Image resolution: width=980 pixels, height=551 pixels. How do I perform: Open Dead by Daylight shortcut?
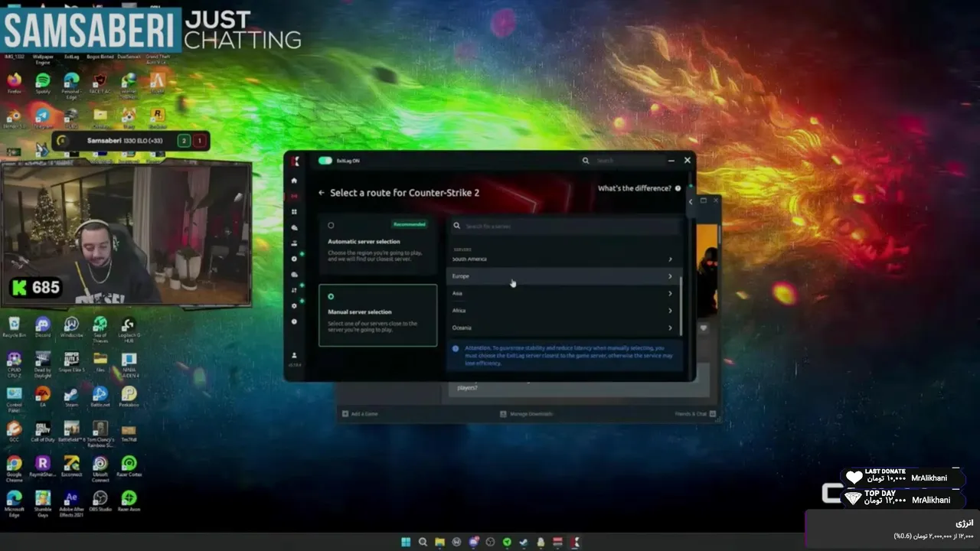coord(43,364)
